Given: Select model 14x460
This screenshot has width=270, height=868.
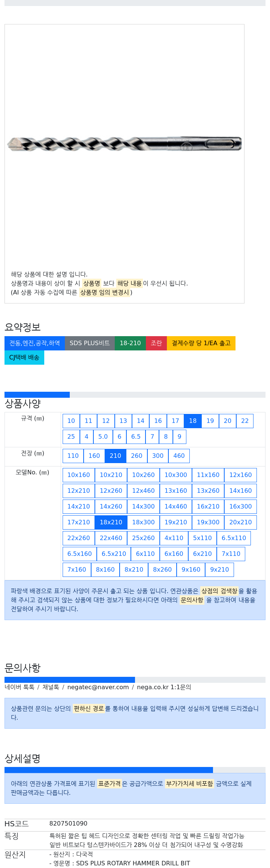Looking at the screenshot, I should (176, 507).
